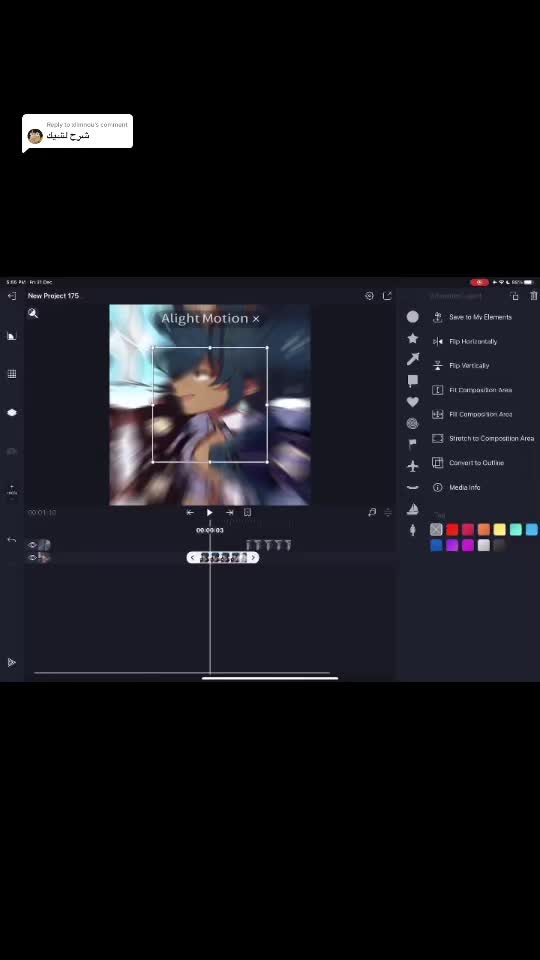Play the timeline preview
This screenshot has height=960, width=540.
click(x=209, y=512)
